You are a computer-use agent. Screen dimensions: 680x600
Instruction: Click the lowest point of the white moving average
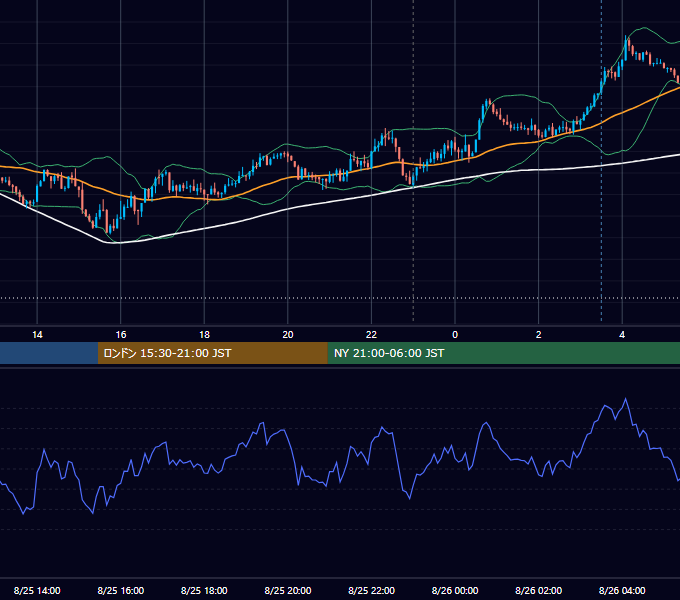pos(116,243)
